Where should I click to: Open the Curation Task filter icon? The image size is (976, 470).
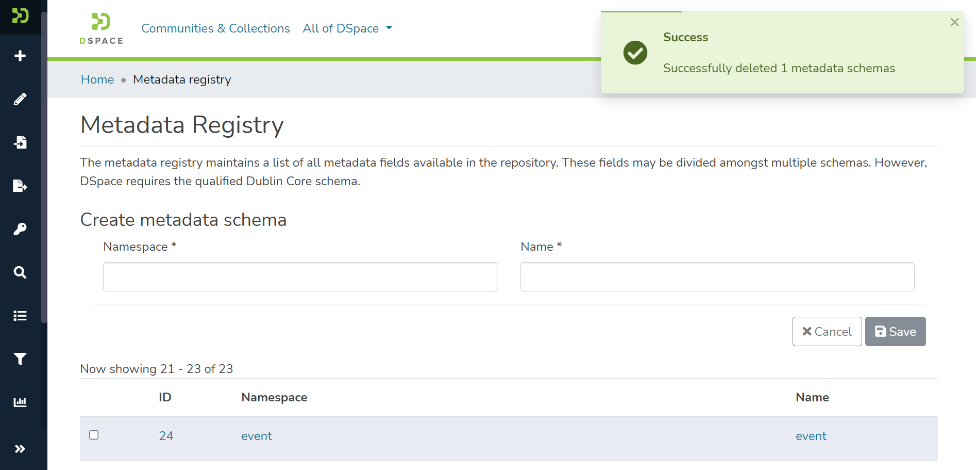point(19,359)
